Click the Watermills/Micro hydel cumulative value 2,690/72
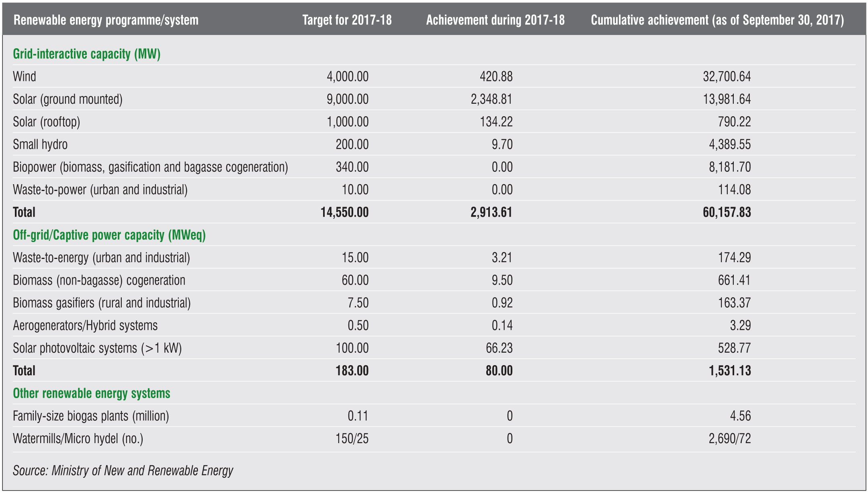The height and width of the screenshot is (493, 868). [x=729, y=438]
